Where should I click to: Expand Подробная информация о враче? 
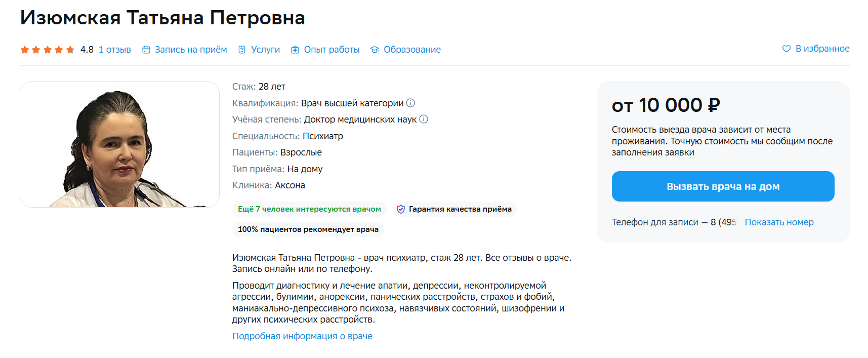302,336
